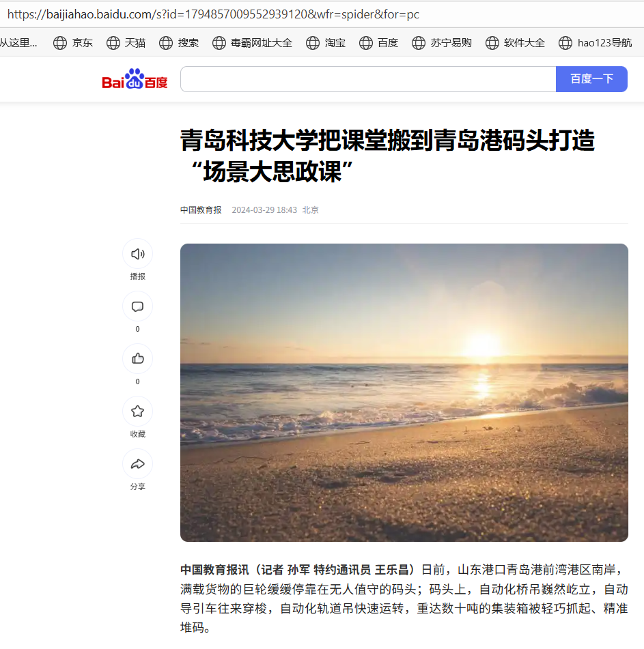Image resolution: width=644 pixels, height=649 pixels.
Task: Click the Baidu paw logo
Action: [x=135, y=79]
